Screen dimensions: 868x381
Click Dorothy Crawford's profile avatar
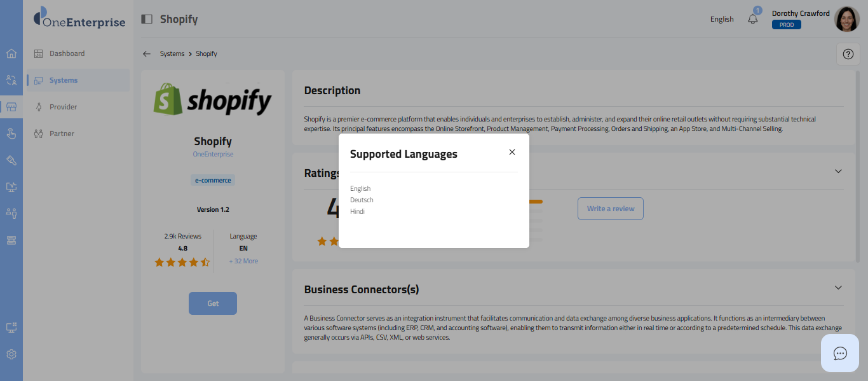pos(846,19)
